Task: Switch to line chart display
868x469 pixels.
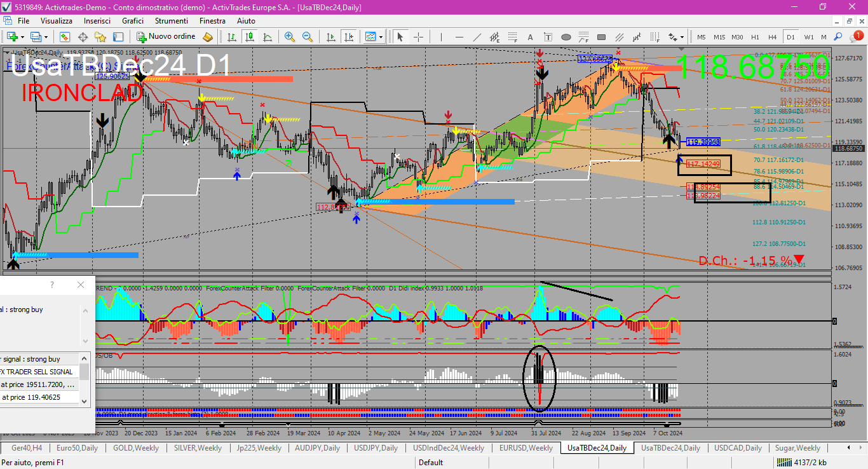Action: point(267,37)
